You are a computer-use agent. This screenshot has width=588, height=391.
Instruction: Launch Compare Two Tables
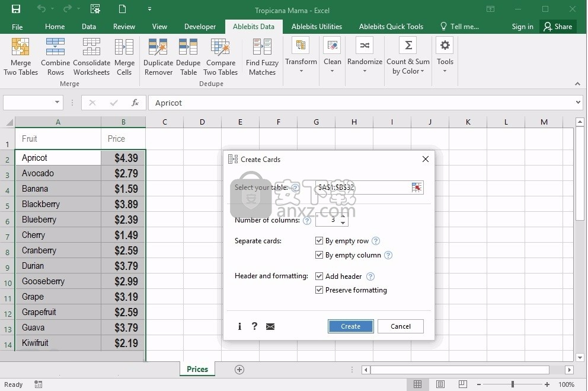click(220, 56)
